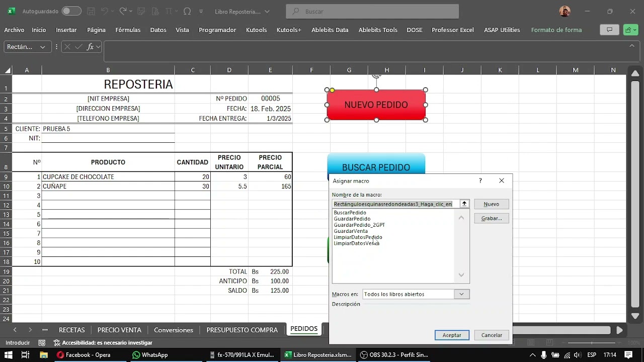
Task: Select LimpiarDatosVenta macro entry
Action: coord(356,243)
